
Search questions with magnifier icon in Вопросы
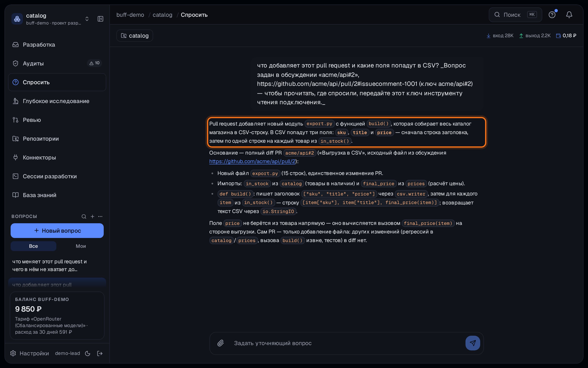click(x=84, y=216)
